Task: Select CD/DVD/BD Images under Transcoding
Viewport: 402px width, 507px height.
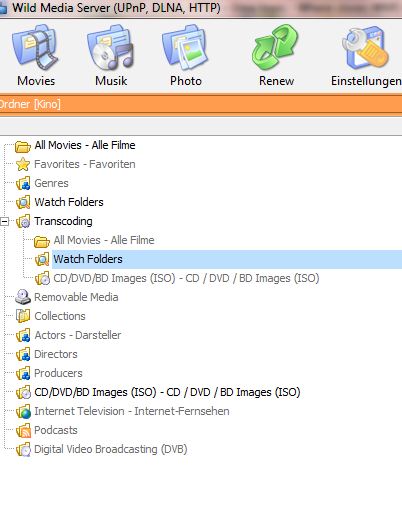Action: click(186, 278)
